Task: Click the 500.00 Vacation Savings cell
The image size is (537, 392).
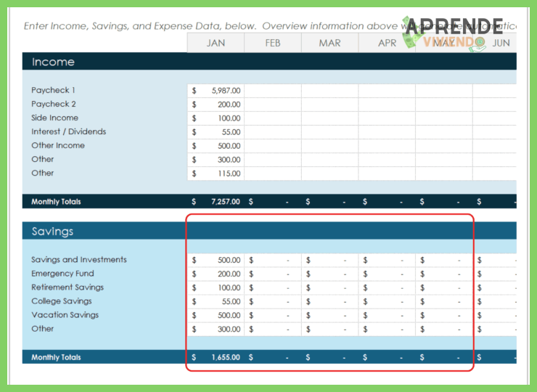Action: pyautogui.click(x=216, y=315)
